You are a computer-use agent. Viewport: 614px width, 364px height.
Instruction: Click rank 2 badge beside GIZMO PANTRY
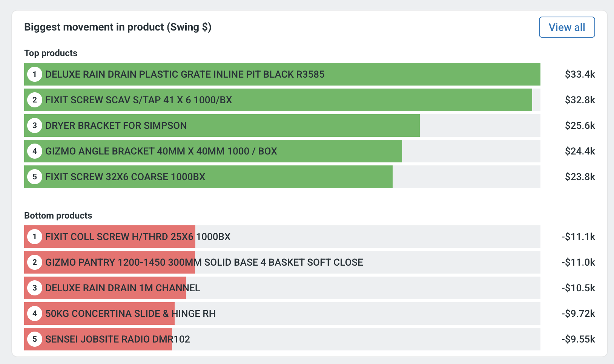(35, 262)
